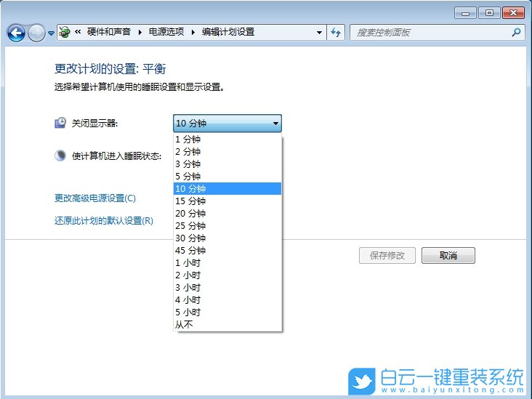Minimize the window
Screen dimensions: 532x399
465,13
